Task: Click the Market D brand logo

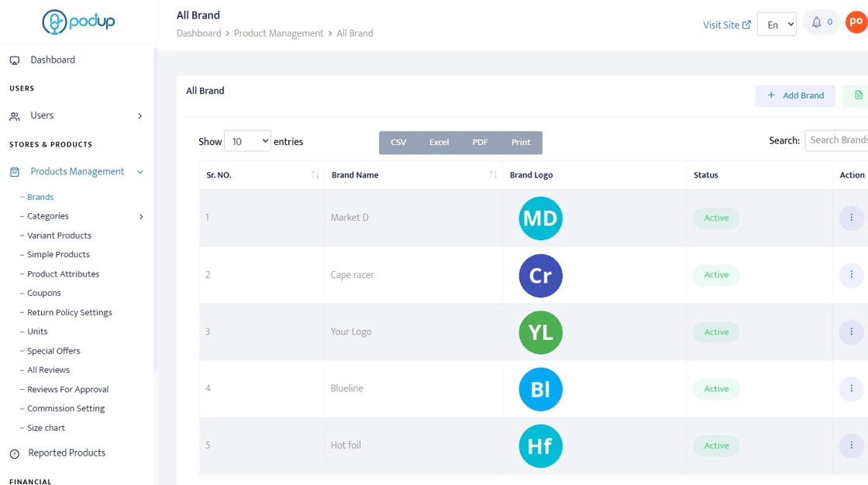Action: (x=540, y=218)
